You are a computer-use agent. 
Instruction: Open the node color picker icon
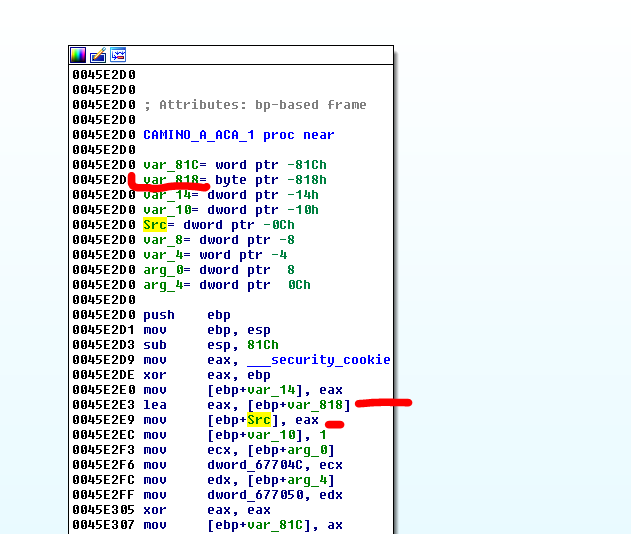point(78,55)
